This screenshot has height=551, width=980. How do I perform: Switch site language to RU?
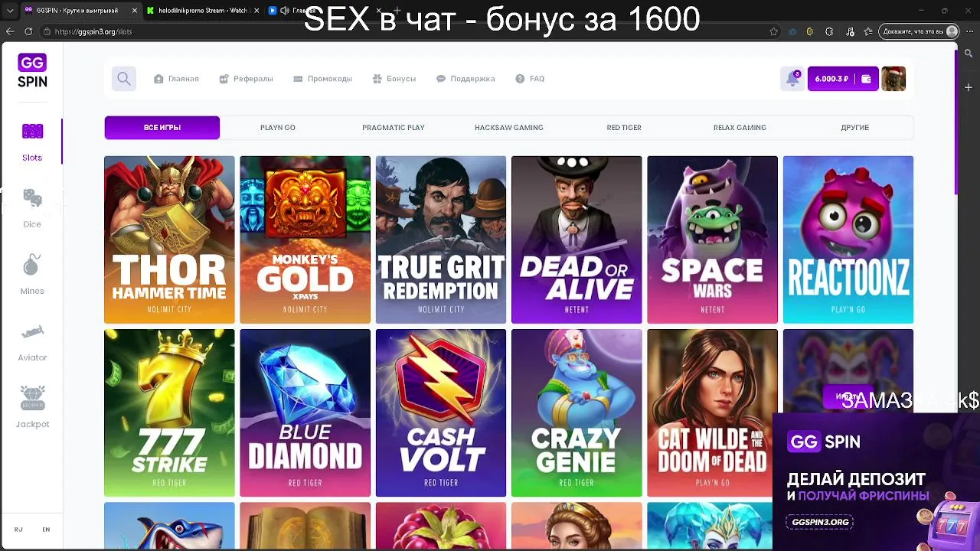[x=18, y=530]
